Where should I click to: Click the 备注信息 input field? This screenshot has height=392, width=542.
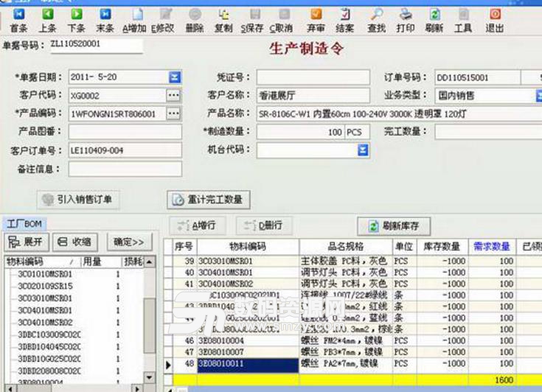[125, 169]
